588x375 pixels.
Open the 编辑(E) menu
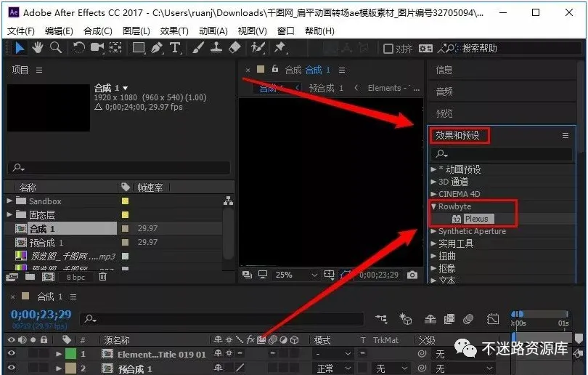click(59, 31)
